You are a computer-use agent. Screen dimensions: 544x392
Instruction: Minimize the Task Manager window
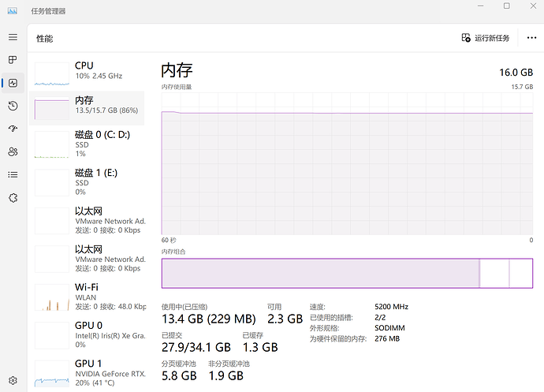click(480, 6)
